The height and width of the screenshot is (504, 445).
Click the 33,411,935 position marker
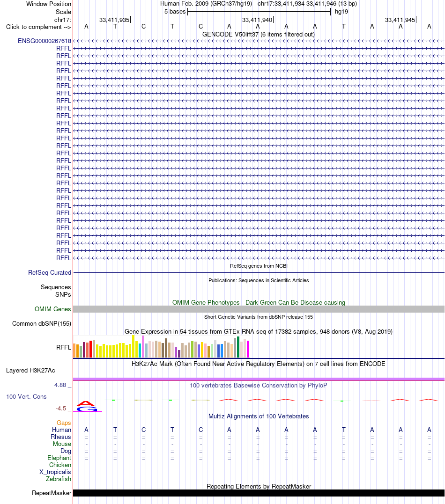[x=115, y=20]
